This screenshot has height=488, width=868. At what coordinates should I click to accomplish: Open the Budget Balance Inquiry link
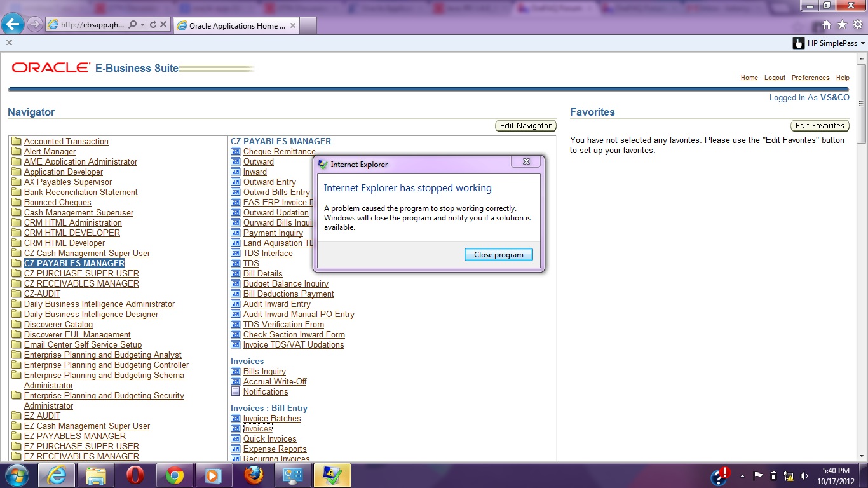click(x=286, y=283)
